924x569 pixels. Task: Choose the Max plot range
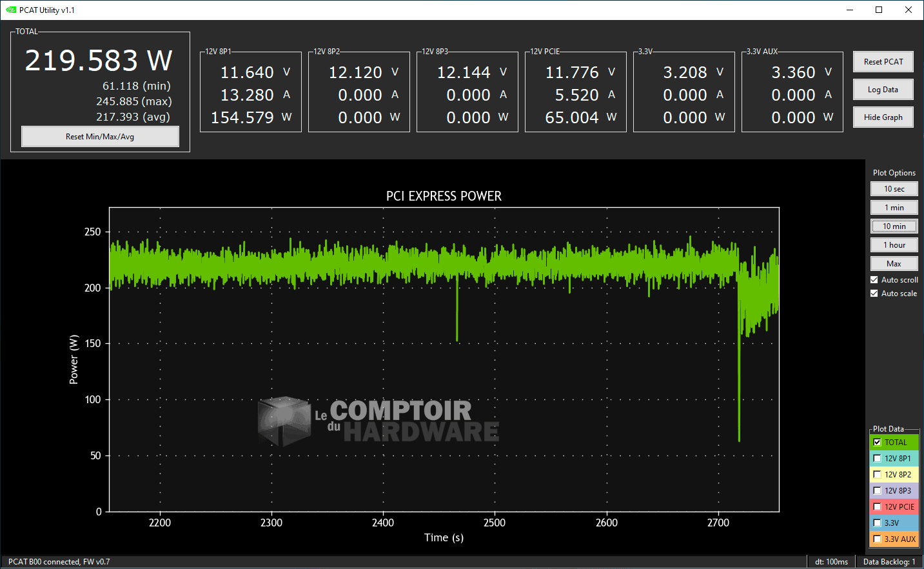pyautogui.click(x=894, y=264)
